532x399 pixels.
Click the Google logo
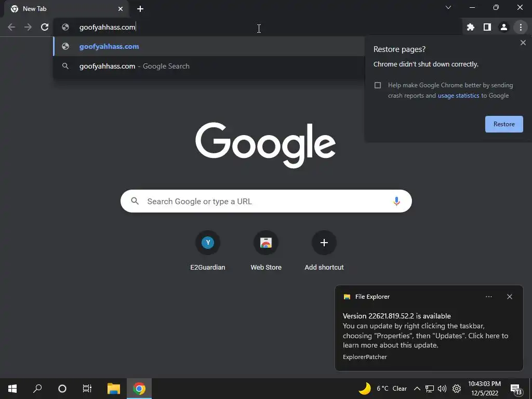click(265, 145)
